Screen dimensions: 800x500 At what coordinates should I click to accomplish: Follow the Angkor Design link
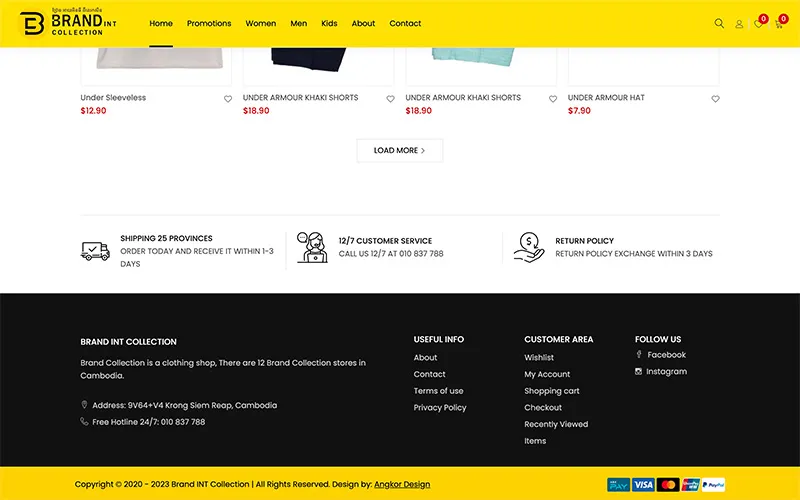tap(402, 484)
